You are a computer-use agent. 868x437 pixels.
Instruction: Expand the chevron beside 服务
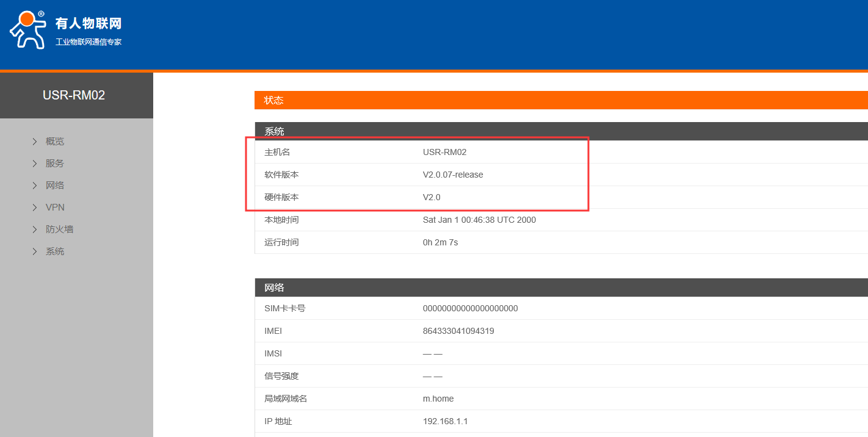35,164
